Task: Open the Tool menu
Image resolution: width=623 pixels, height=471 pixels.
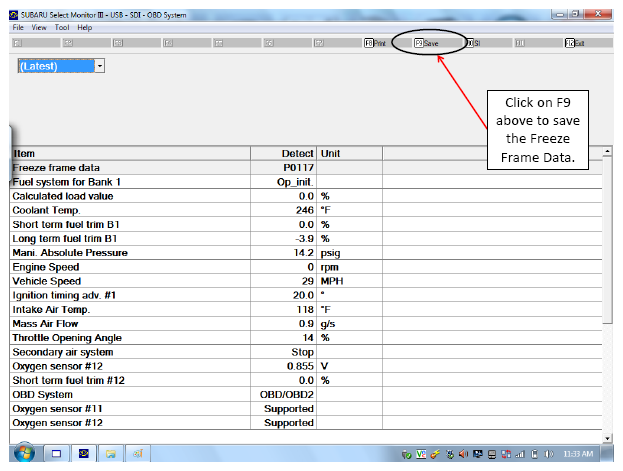Action: (x=62, y=27)
